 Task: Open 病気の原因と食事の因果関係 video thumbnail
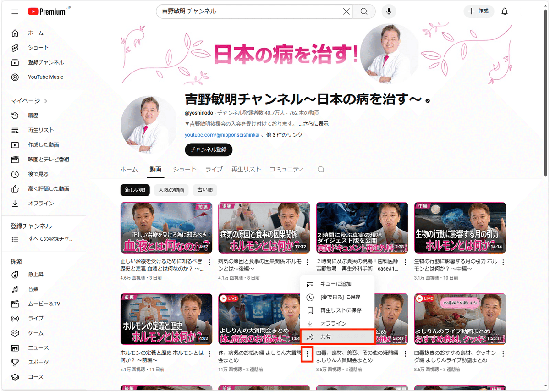[264, 228]
